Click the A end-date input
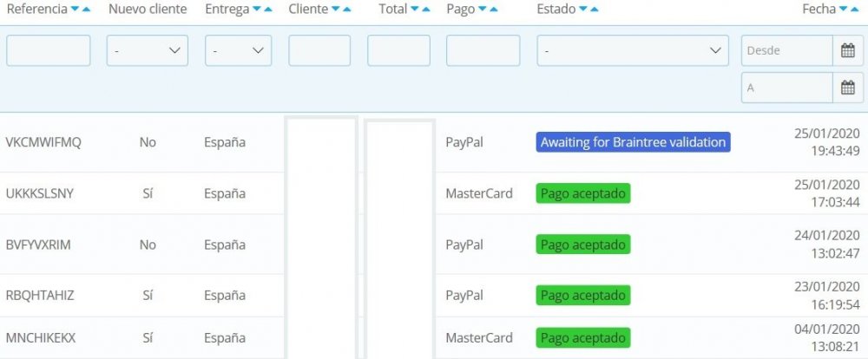 pyautogui.click(x=787, y=88)
